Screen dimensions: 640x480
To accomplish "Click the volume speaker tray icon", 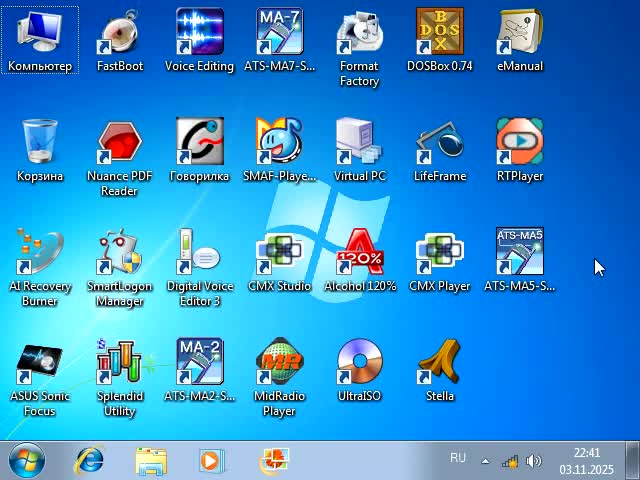I will (x=534, y=462).
